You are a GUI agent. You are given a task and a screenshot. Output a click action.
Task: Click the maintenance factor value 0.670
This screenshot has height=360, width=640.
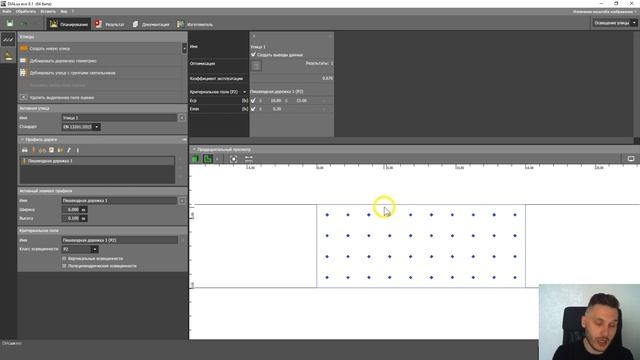(327, 78)
